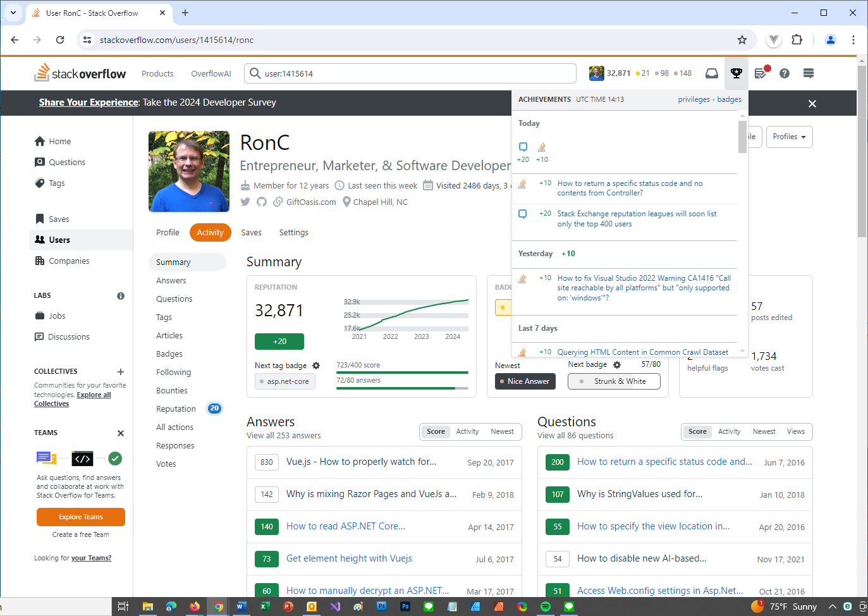Dismiss the Teams promo box
868x616 pixels.
pos(121,433)
